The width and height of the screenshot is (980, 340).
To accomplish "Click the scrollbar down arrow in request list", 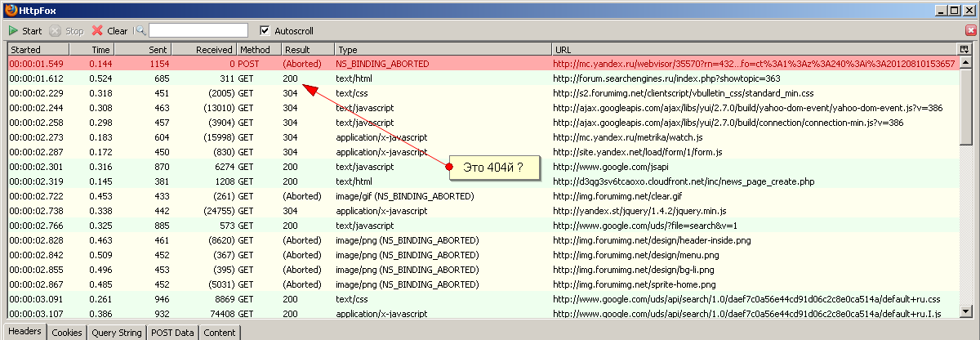I will pos(964,311).
